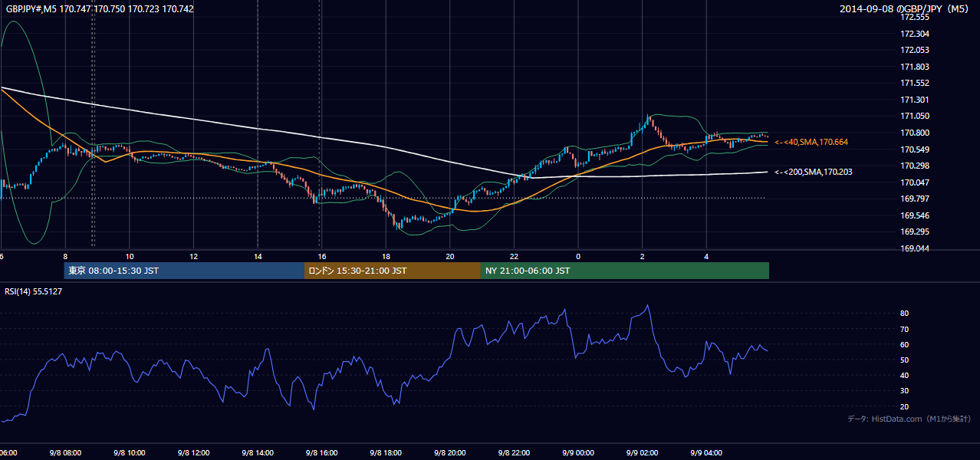The width and height of the screenshot is (980, 460).
Task: Click price axis label 171.301
Action: (x=915, y=100)
